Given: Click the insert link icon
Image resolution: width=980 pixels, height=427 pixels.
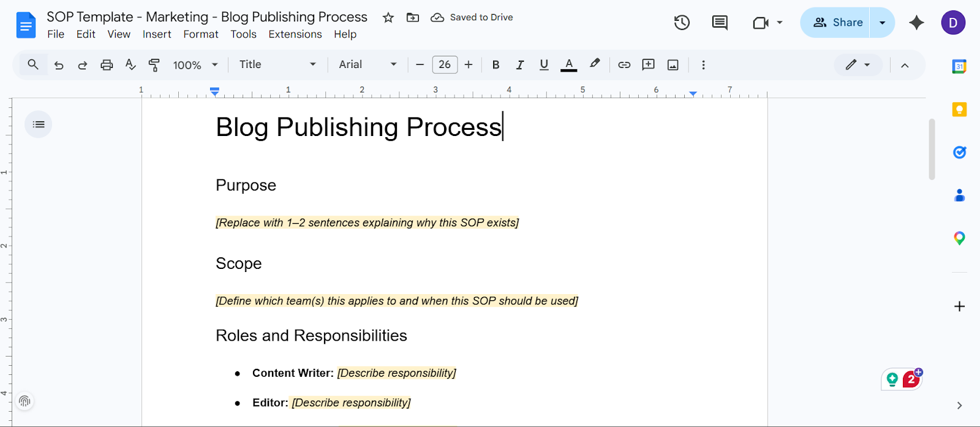Looking at the screenshot, I should (x=624, y=65).
